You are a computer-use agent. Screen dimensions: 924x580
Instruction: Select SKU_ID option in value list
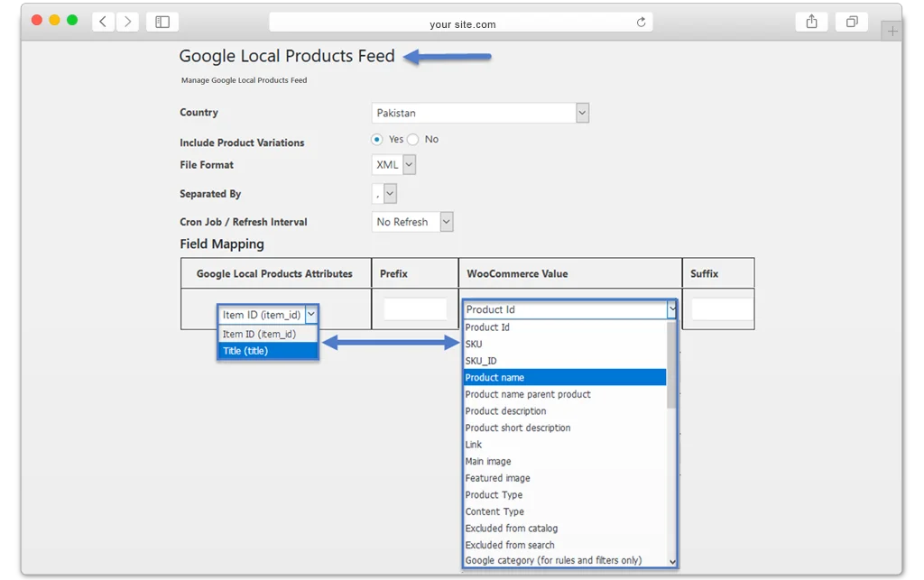tap(565, 361)
